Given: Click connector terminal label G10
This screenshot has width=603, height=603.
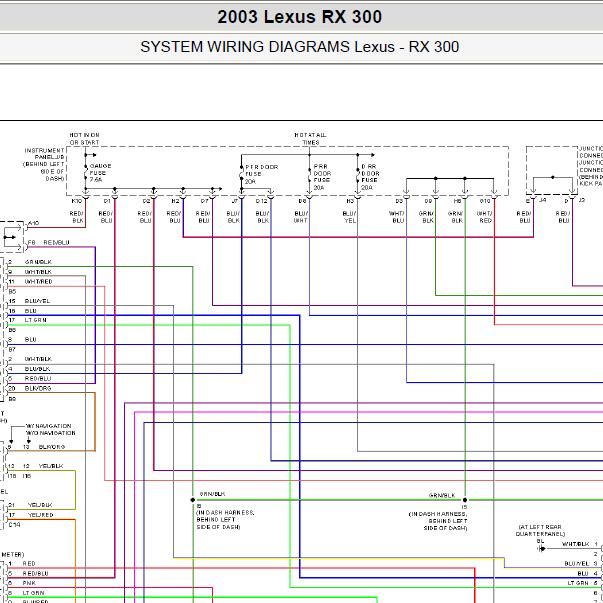Looking at the screenshot, I should [485, 201].
